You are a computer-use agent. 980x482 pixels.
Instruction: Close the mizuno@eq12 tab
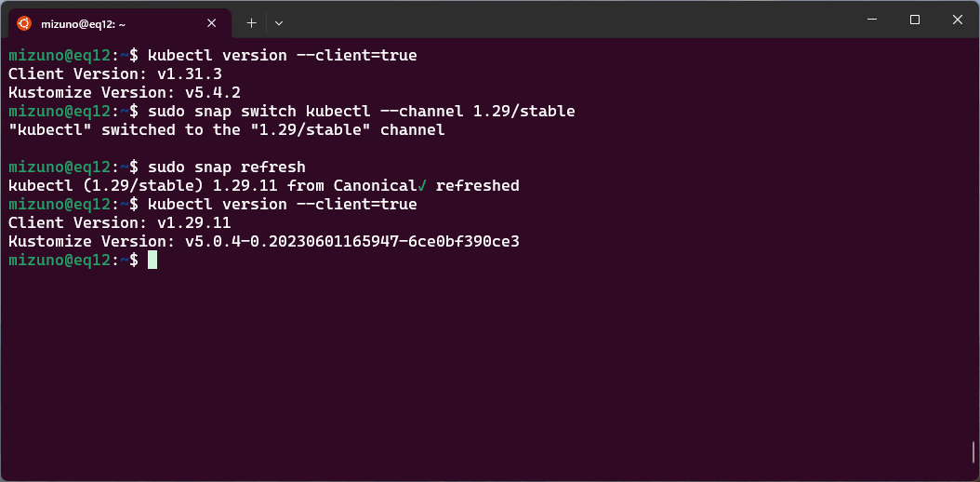point(212,23)
